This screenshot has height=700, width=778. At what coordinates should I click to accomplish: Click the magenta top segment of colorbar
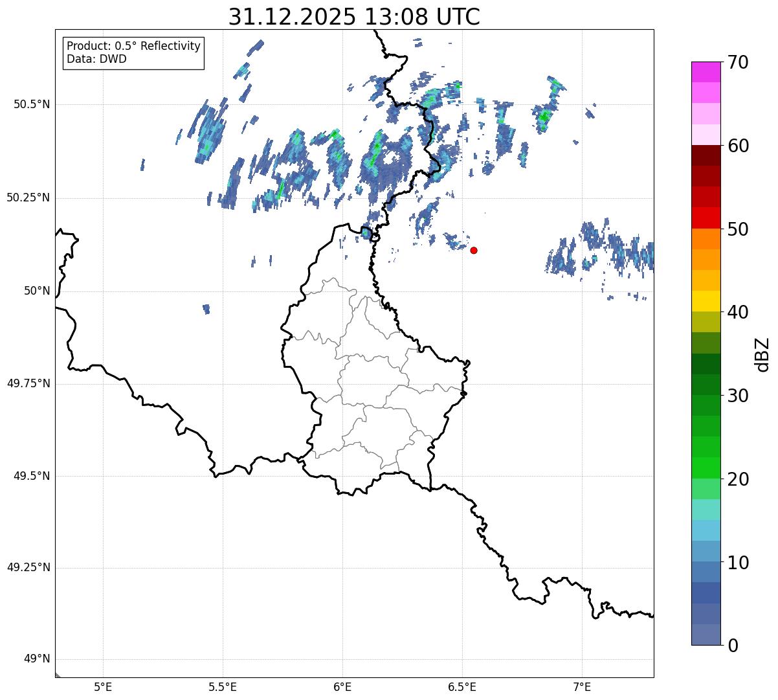[706, 72]
